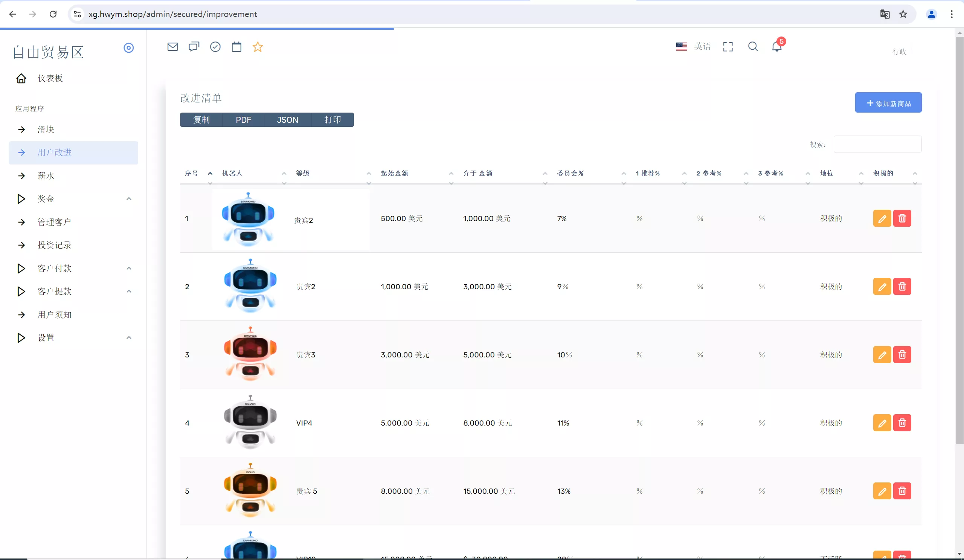Open the calendar icon in top toolbar
The image size is (964, 560).
[236, 47]
